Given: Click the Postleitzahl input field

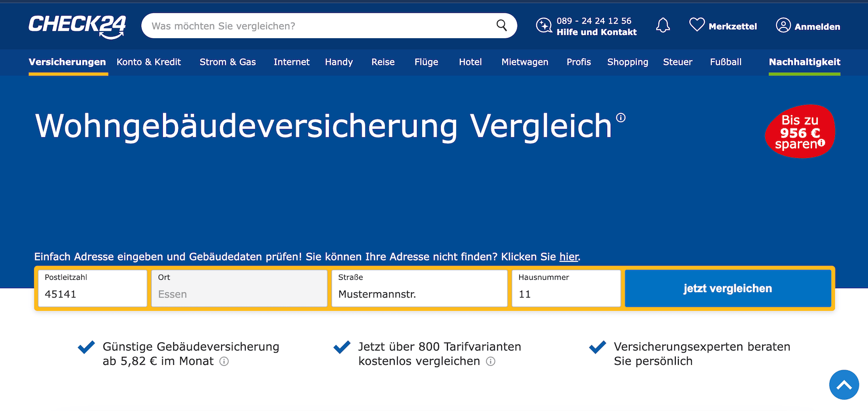Looking at the screenshot, I should pos(92,289).
